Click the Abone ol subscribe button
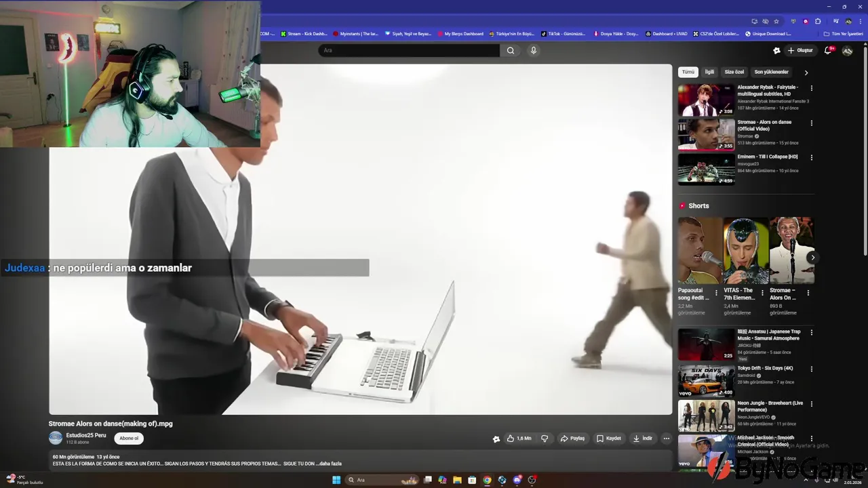 129,439
